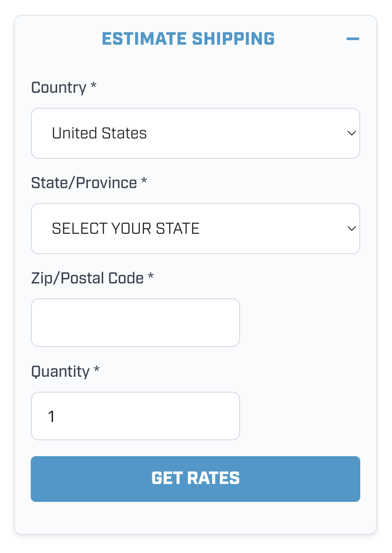392x553 pixels.
Task: Click the Country field label
Action: click(59, 88)
